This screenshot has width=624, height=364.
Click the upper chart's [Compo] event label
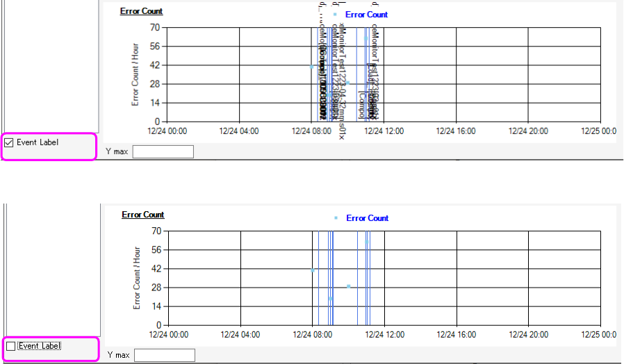[361, 105]
